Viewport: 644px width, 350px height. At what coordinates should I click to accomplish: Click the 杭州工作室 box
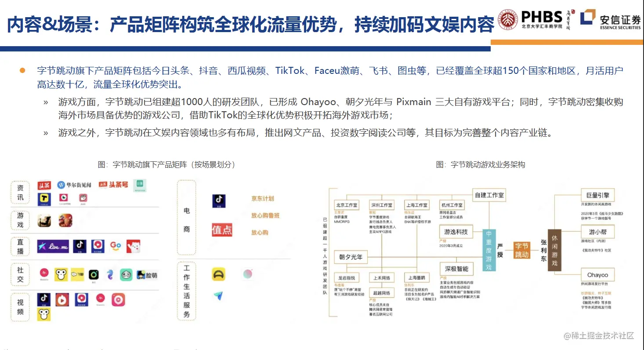452,205
